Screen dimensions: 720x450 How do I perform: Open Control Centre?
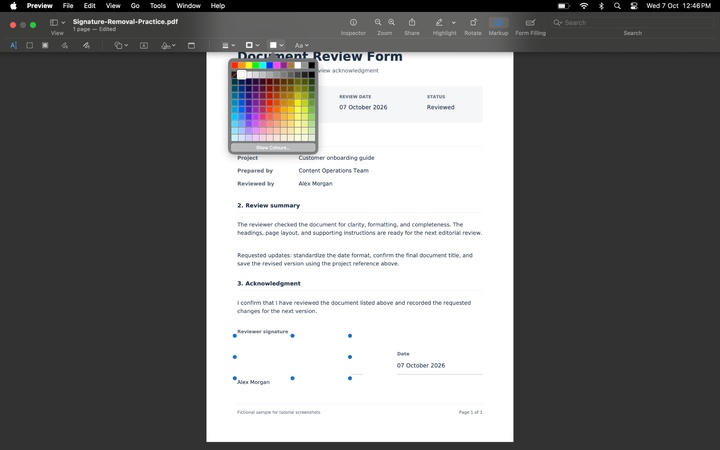click(634, 6)
